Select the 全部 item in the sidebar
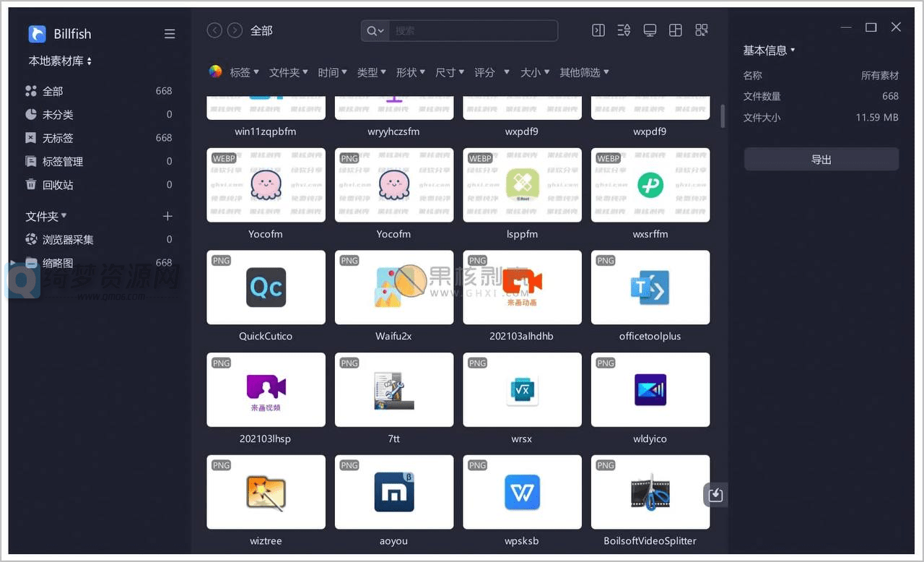924x562 pixels. pyautogui.click(x=99, y=91)
